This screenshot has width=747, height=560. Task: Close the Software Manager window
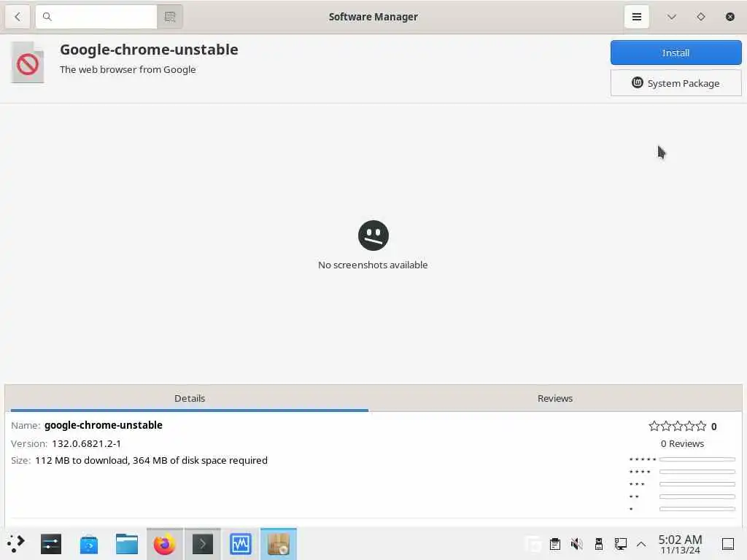(x=729, y=17)
